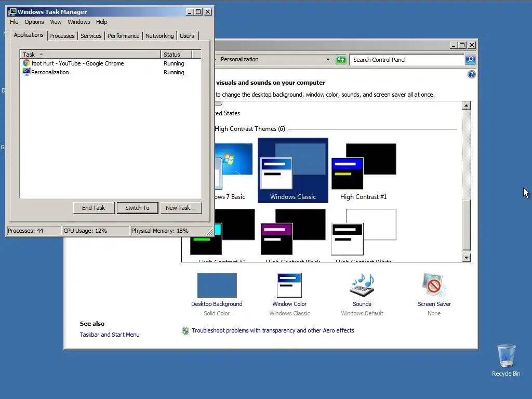Switch to the Users tab
The image size is (532, 399).
tap(187, 36)
